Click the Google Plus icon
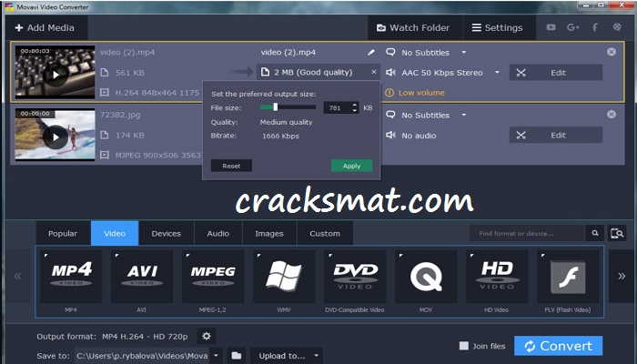The height and width of the screenshot is (364, 637). tap(572, 27)
